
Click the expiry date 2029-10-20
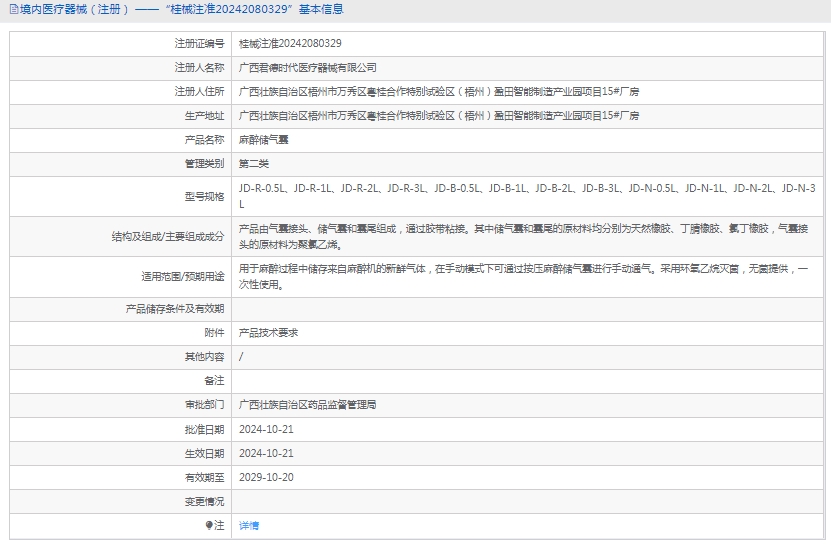tap(266, 477)
